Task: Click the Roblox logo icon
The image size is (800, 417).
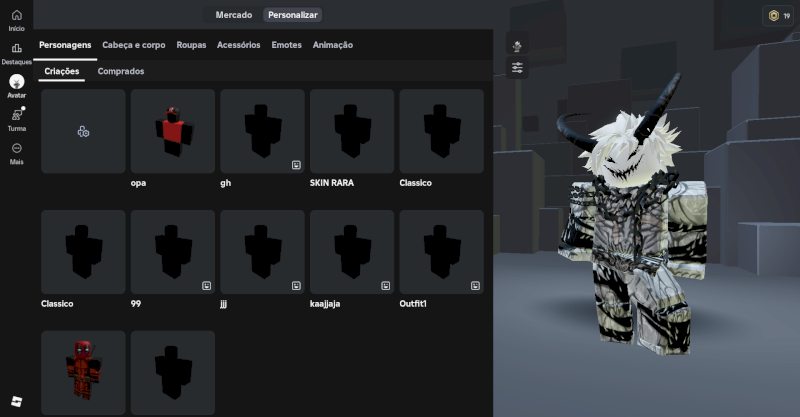Action: 16,401
